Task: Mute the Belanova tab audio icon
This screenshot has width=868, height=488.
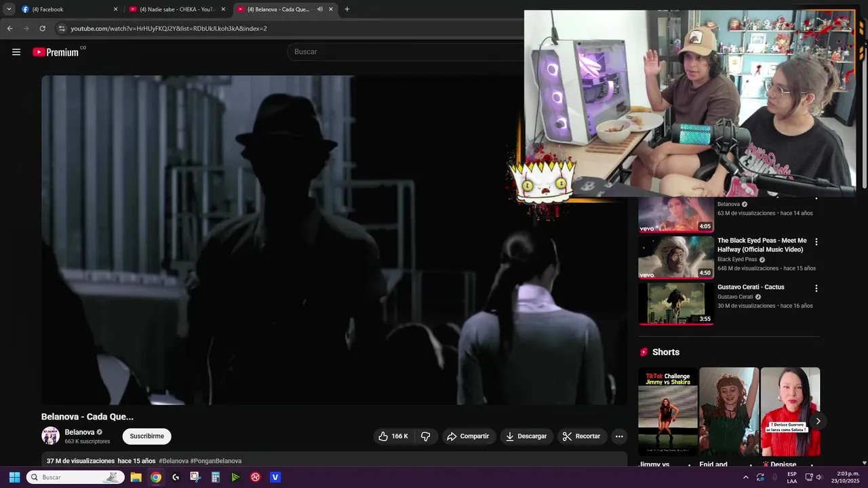Action: (x=320, y=9)
